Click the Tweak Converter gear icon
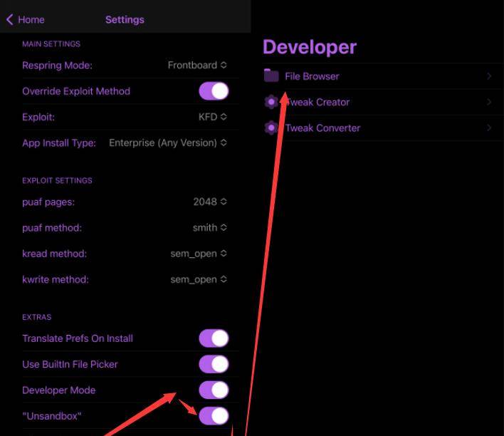 [x=271, y=128]
